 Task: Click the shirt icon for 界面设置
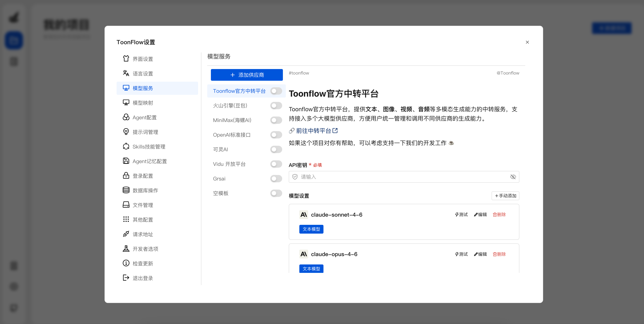click(x=126, y=59)
